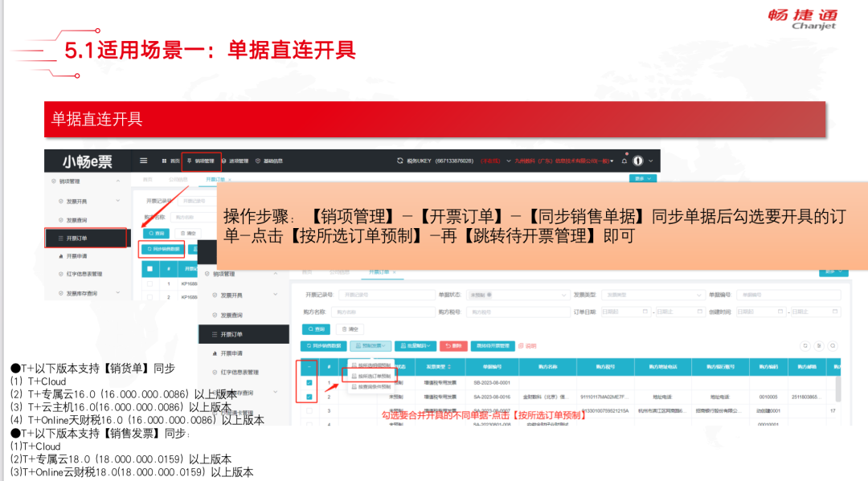This screenshot has width=868, height=481.
Task: Remove the 未预制 tag in 单据状态 field
Action: 489,295
